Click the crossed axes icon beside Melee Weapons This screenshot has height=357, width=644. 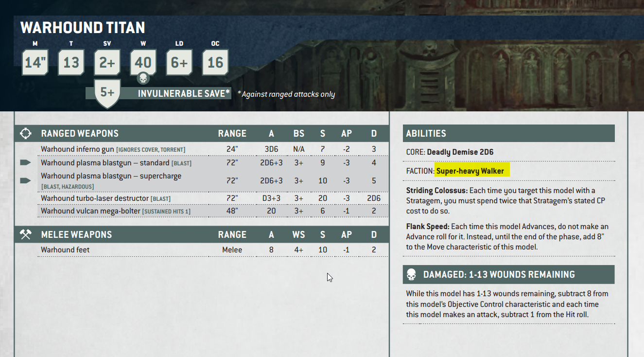[x=26, y=234]
